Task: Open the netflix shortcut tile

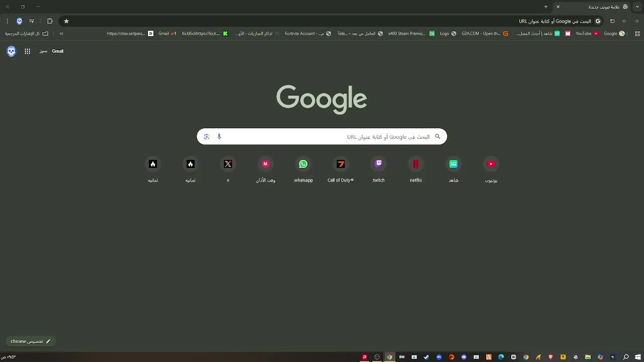Action: point(416,169)
